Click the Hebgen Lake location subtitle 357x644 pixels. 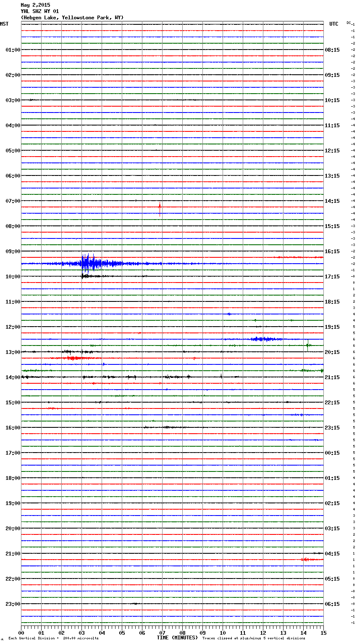(x=72, y=18)
